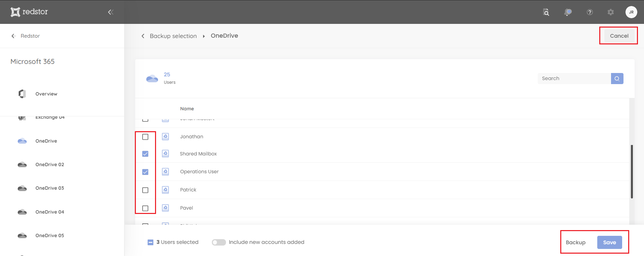The image size is (644, 256).
Task: Toggle the 3 Users selected checkbox
Action: coord(150,242)
